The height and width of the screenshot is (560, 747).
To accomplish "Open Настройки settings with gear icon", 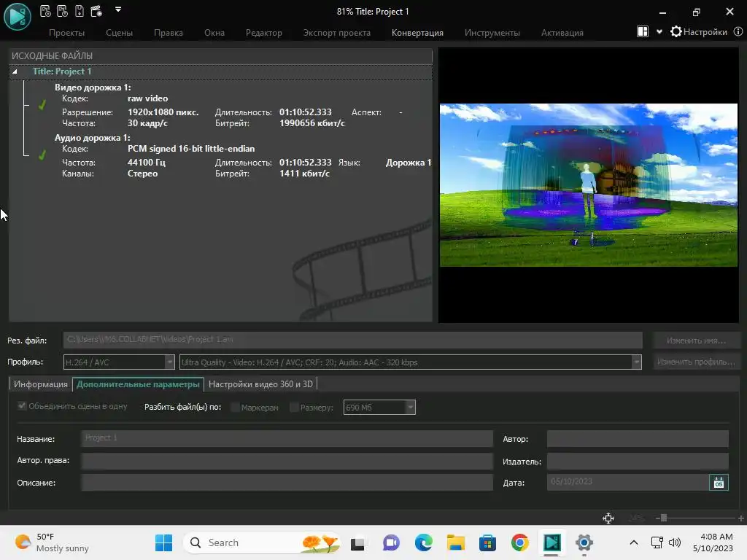I will click(698, 32).
